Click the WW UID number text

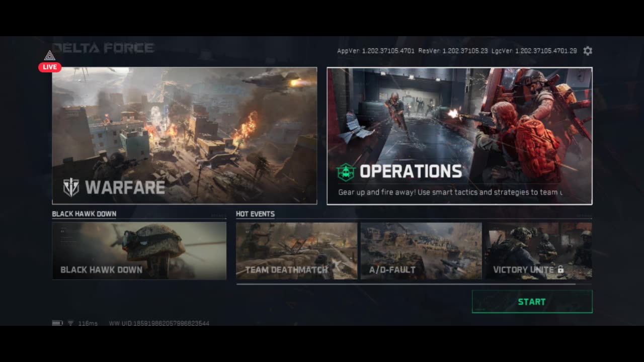pyautogui.click(x=159, y=323)
